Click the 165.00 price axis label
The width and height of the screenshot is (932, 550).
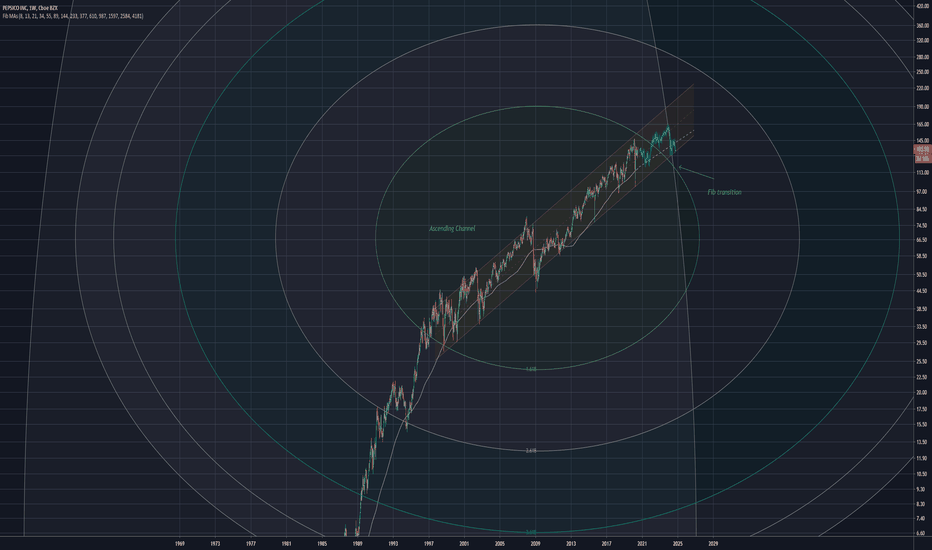click(922, 125)
